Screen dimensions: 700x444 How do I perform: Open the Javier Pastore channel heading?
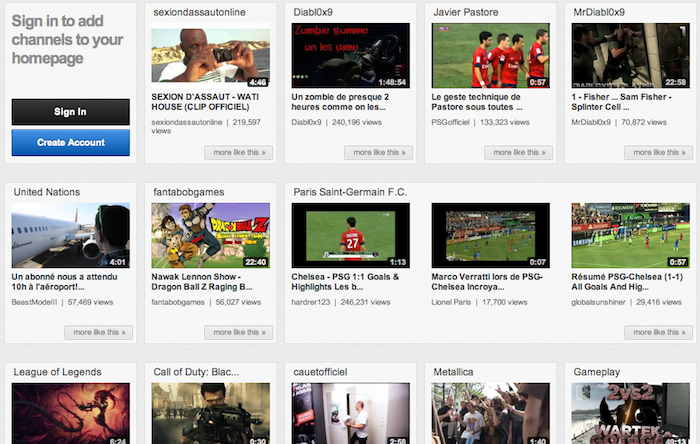coord(466,12)
